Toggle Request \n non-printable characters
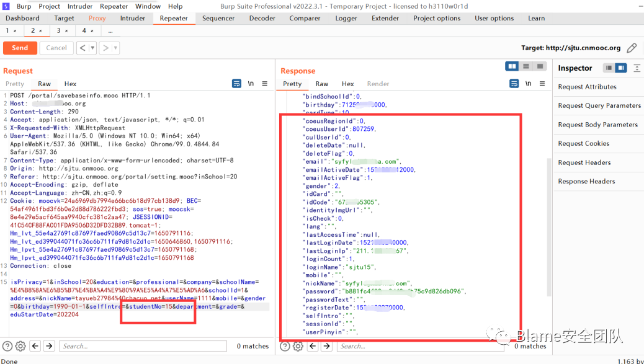Screen dimensions: 644x364 (251, 84)
